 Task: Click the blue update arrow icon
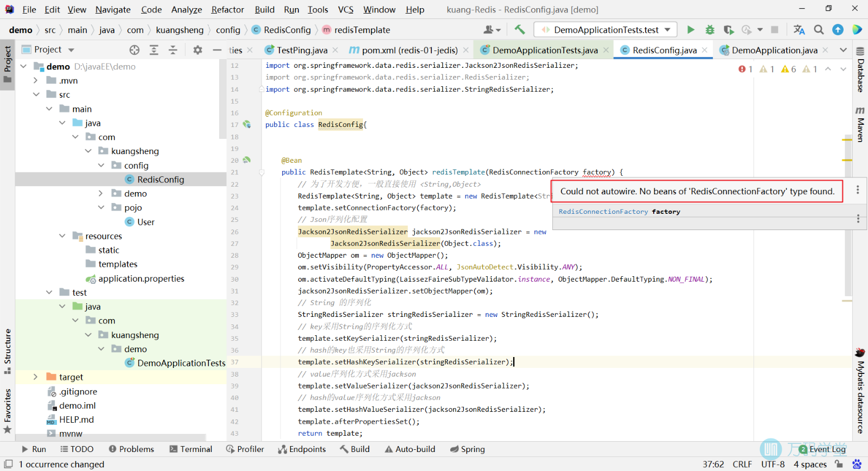click(838, 30)
